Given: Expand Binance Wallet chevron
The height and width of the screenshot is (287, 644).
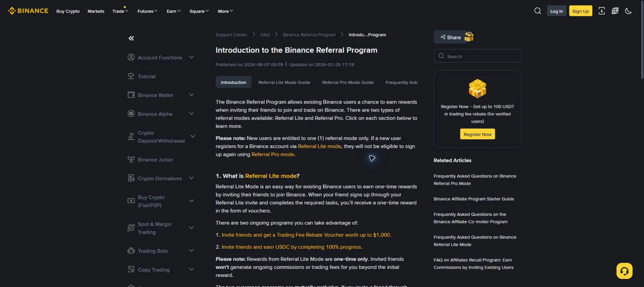Looking at the screenshot, I should click(x=192, y=95).
